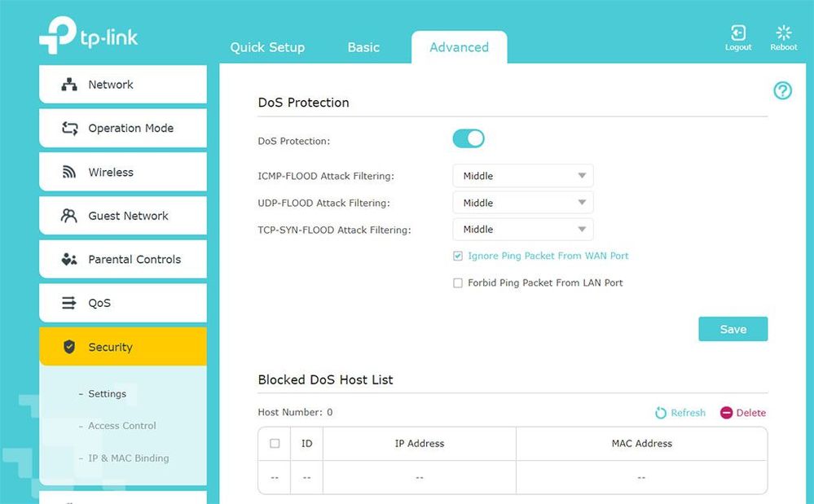The image size is (814, 504).
Task: Open the Network menu item
Action: (x=123, y=85)
